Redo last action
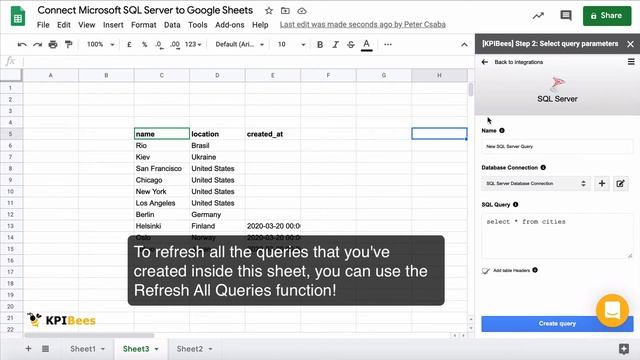This screenshot has width=640, height=360. (38, 44)
